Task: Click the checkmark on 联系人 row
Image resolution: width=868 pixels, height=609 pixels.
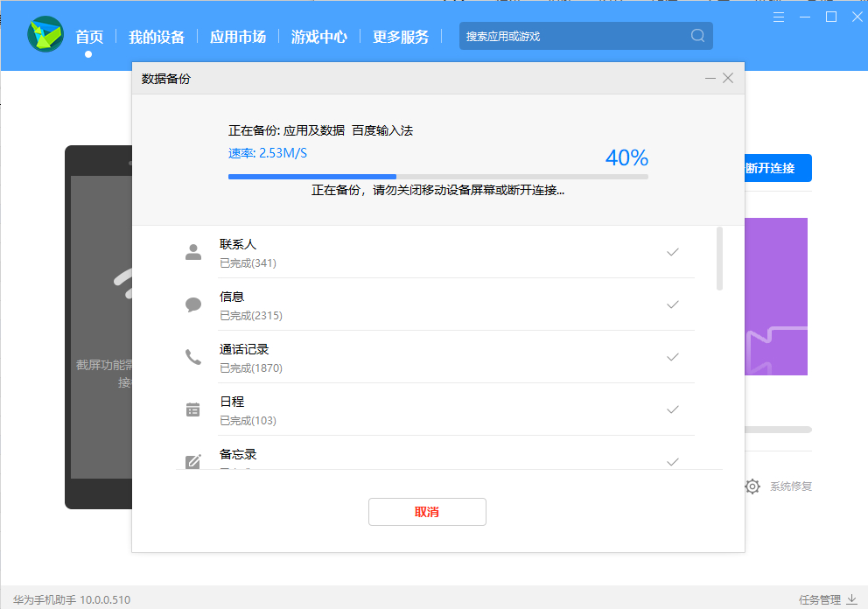Action: [673, 252]
